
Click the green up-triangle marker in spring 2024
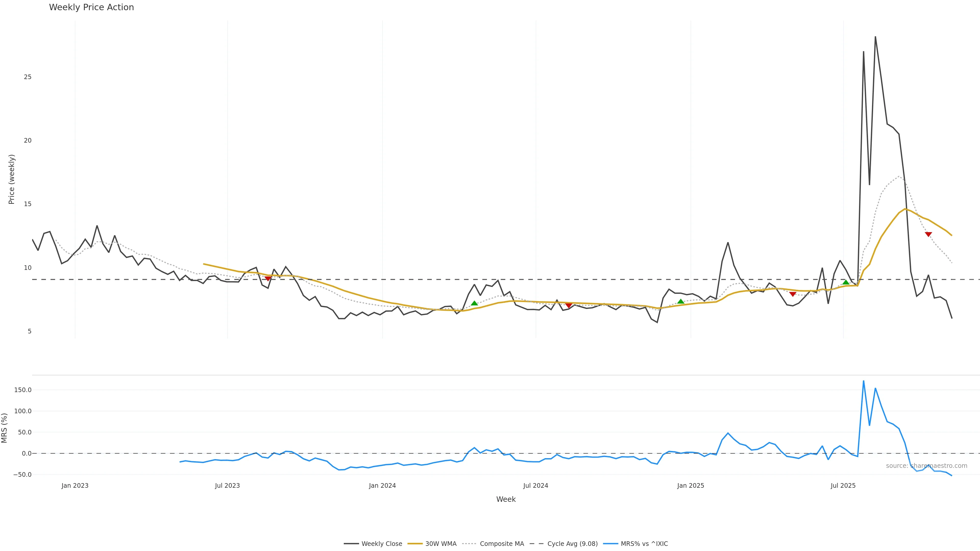(x=474, y=303)
